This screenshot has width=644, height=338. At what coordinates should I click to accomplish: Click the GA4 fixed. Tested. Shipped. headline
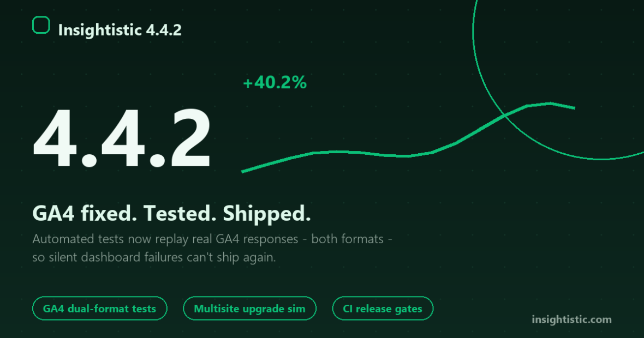[172, 213]
